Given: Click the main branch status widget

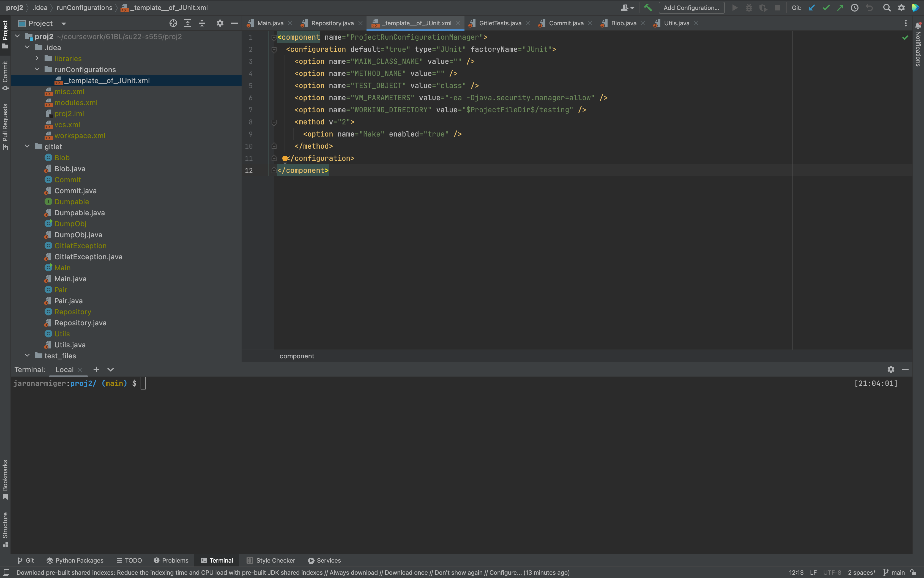Looking at the screenshot, I should click(894, 572).
